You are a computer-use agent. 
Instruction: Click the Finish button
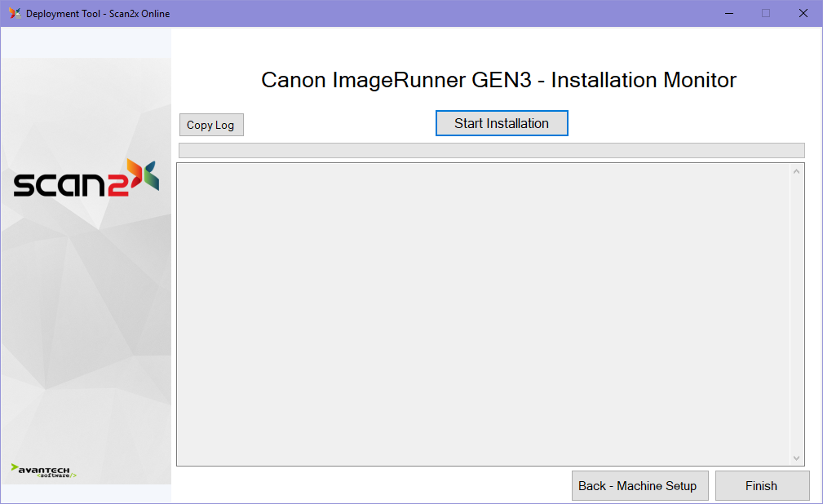[762, 485]
